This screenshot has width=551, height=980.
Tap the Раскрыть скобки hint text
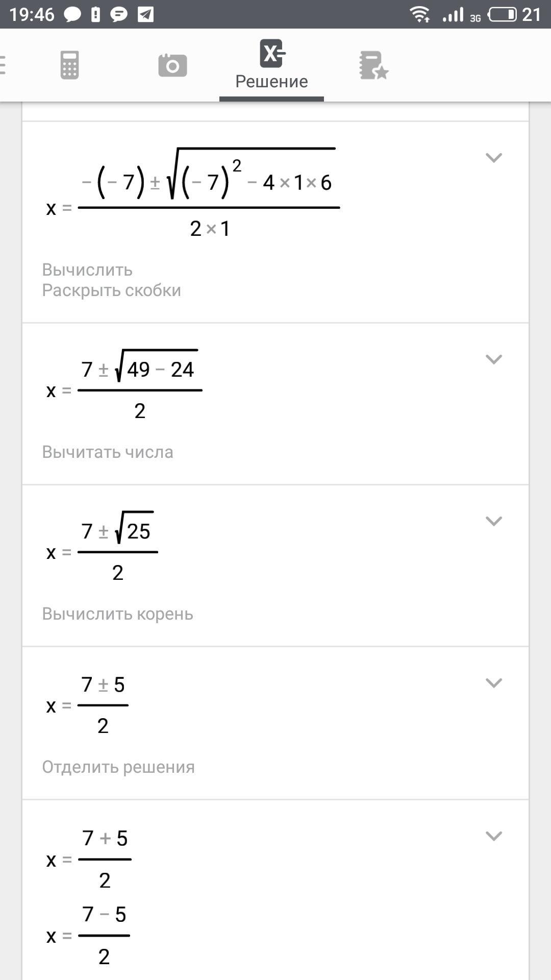tap(111, 290)
